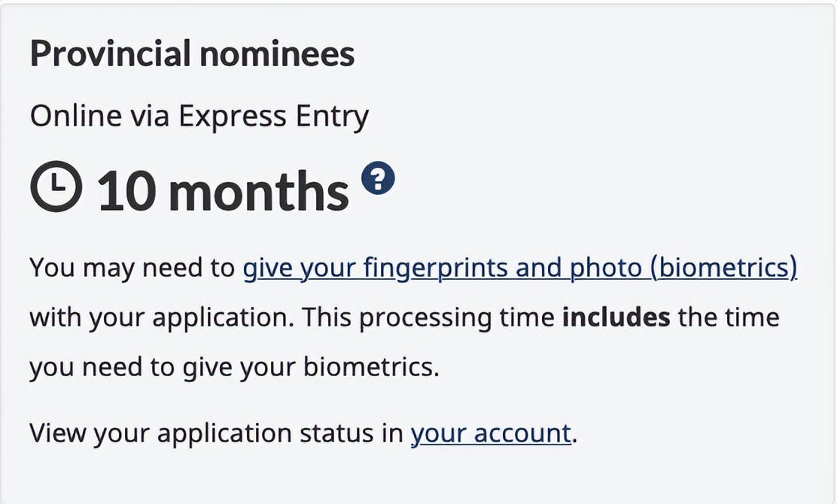
Task: Click the with your application sentence start
Action: [x=162, y=318]
